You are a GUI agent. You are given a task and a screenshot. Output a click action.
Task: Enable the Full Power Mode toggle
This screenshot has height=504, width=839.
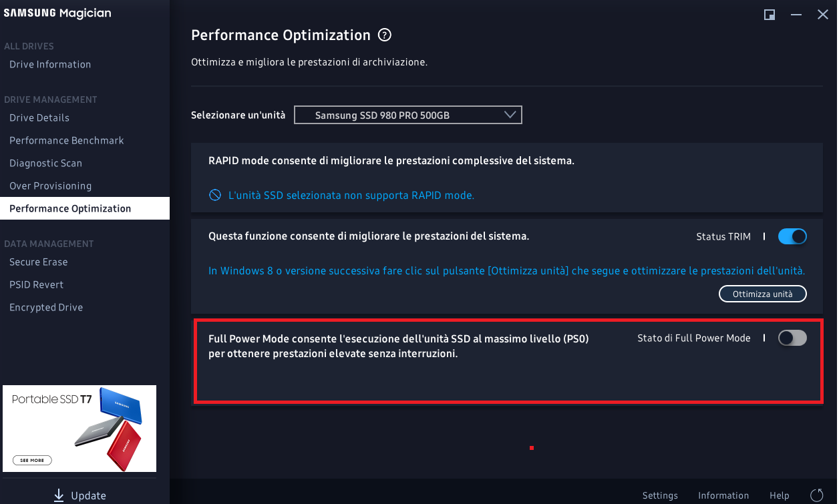point(793,338)
